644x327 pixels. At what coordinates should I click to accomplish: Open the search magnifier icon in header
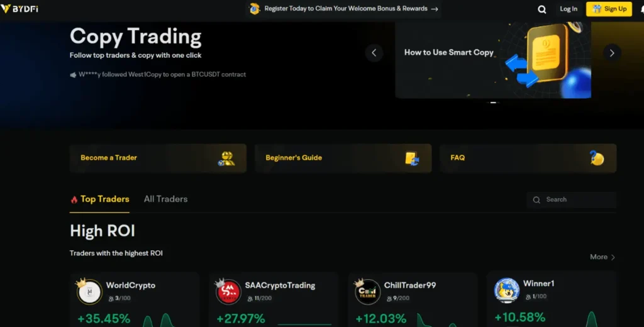pos(542,9)
